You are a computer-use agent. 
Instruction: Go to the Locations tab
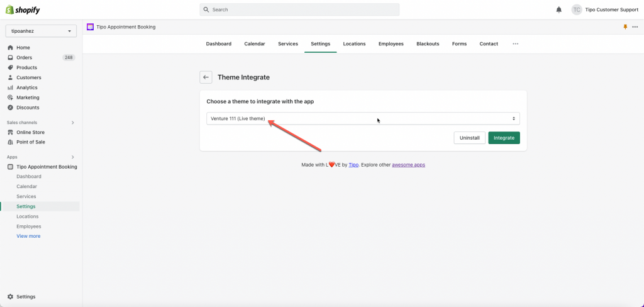point(354,43)
